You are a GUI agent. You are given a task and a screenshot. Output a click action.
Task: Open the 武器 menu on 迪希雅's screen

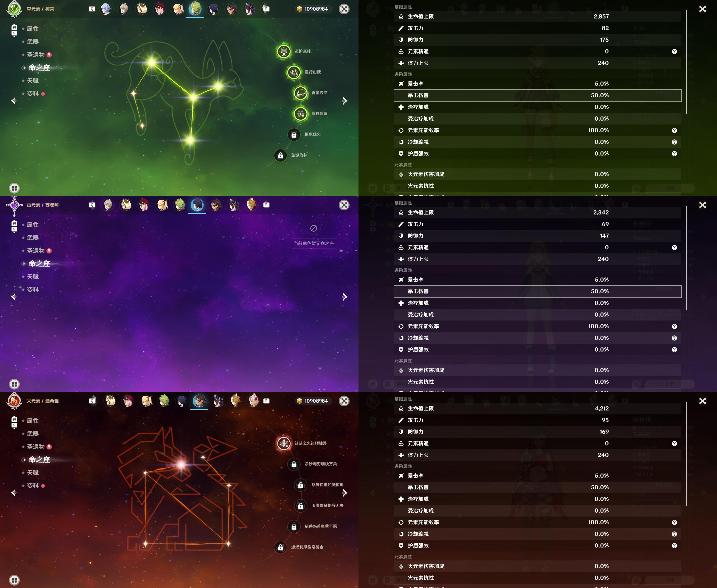[32, 434]
